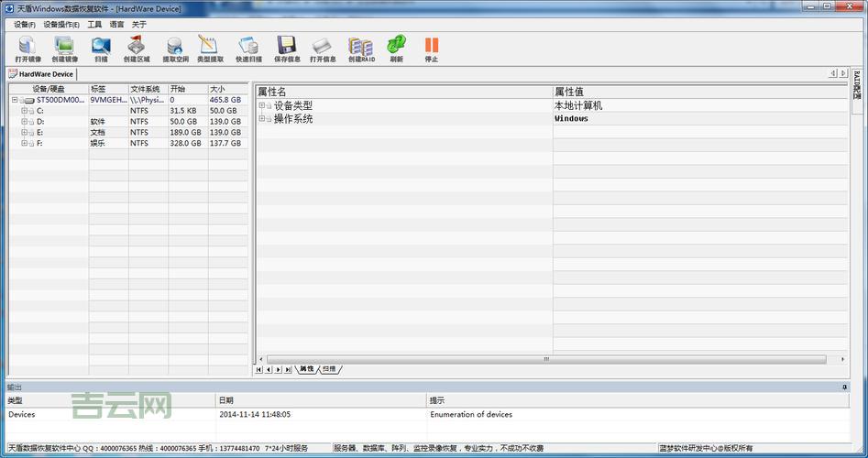Click the 标签 column header
Viewport: 868px width, 458px height.
pos(108,89)
